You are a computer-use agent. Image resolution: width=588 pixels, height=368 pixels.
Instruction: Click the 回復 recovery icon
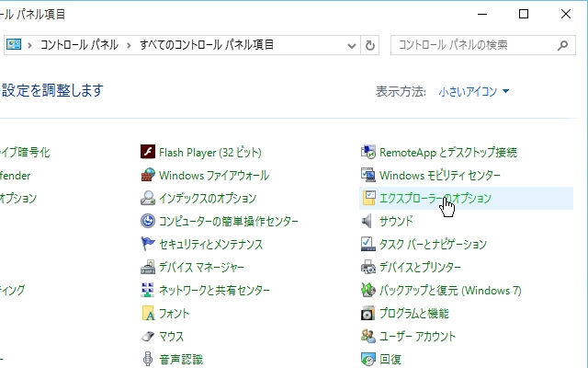point(367,359)
